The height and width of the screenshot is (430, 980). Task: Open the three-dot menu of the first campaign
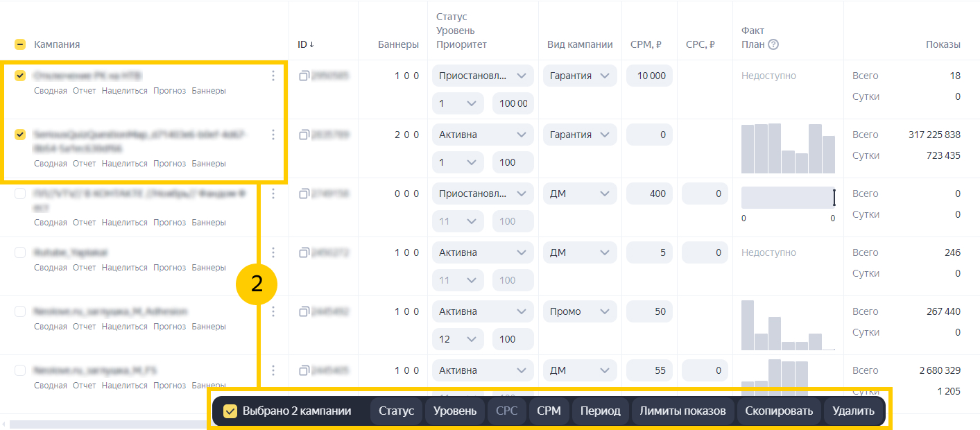pyautogui.click(x=273, y=76)
